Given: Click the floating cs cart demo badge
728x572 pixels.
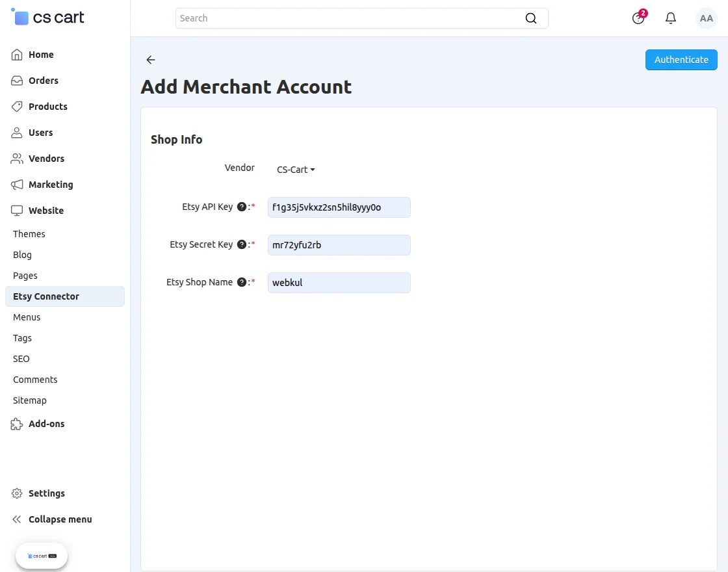Looking at the screenshot, I should tap(42, 556).
